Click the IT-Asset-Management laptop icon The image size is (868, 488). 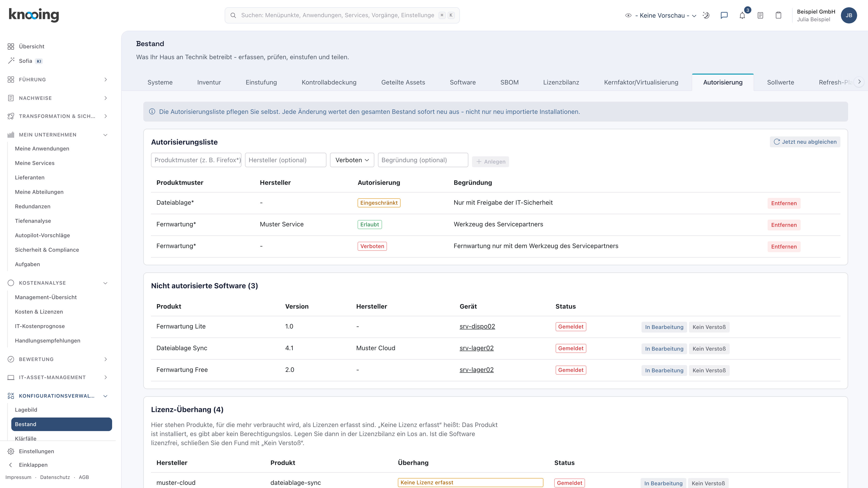[x=11, y=378]
